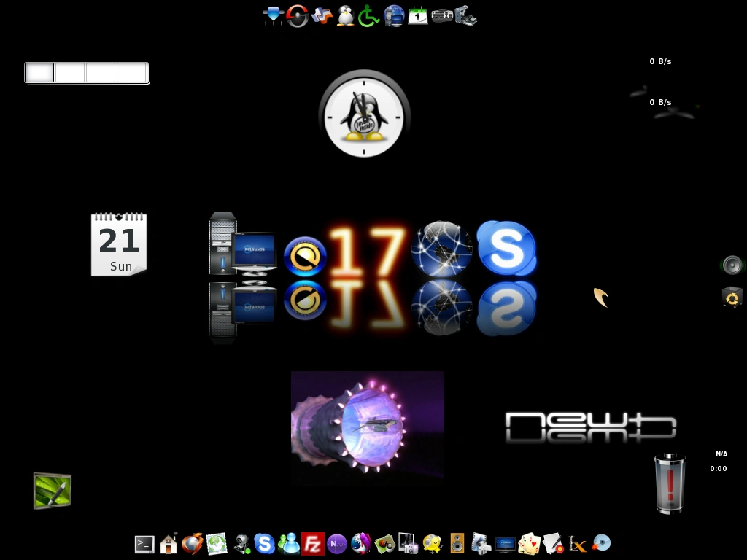Open the Nvu web editor icon
Screen dimensions: 747x560
pos(337,544)
